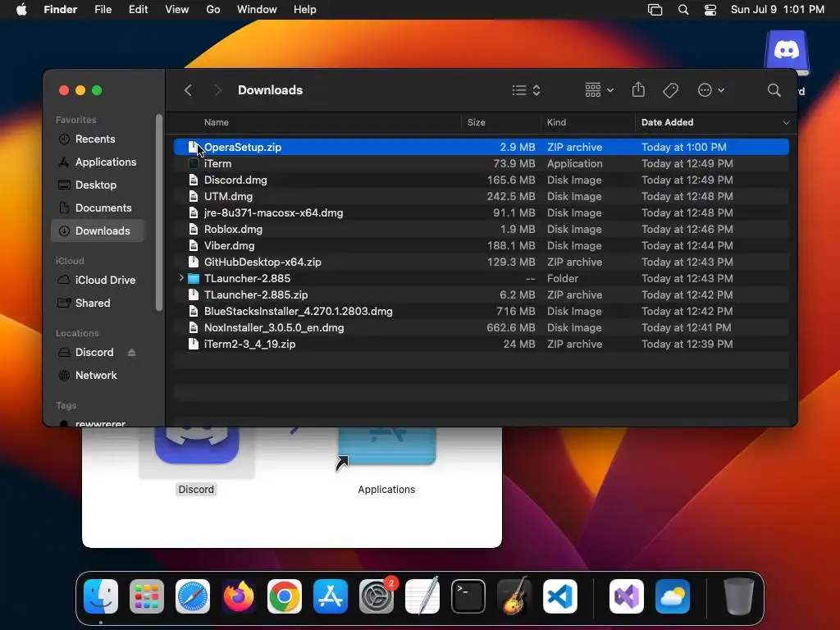Sort by the Name column header
The image size is (840, 630).
(217, 122)
